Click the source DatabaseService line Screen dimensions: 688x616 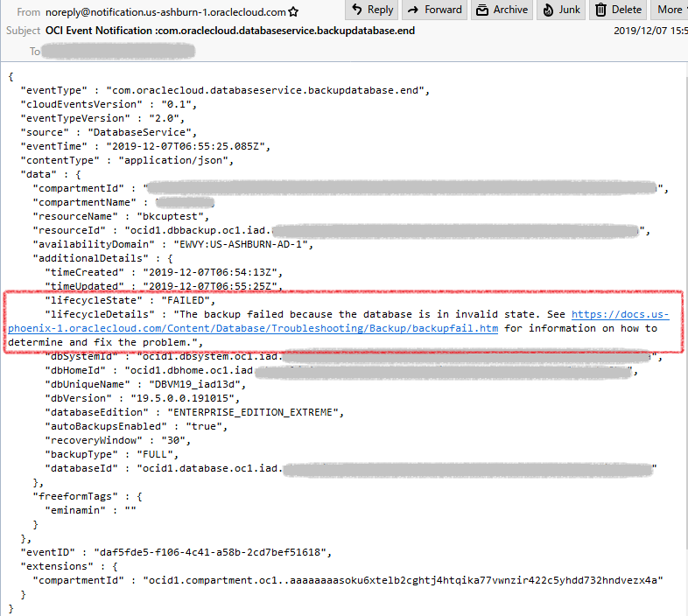coord(109,132)
